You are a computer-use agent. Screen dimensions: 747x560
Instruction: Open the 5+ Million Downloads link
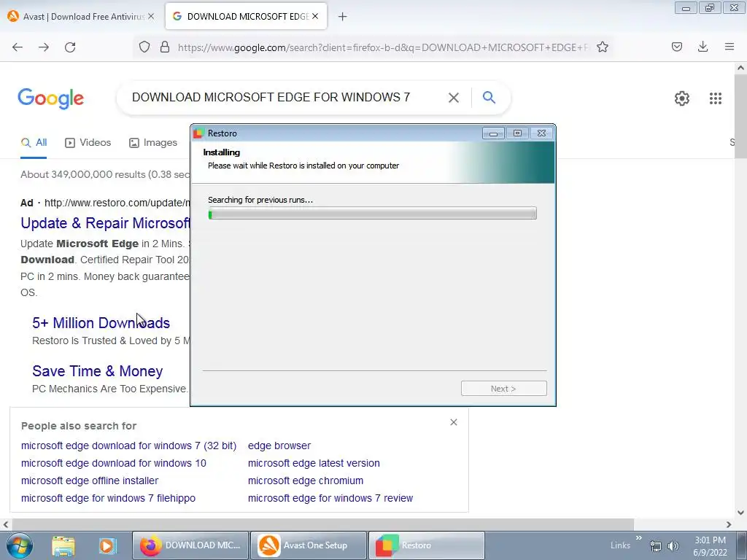pos(101,323)
